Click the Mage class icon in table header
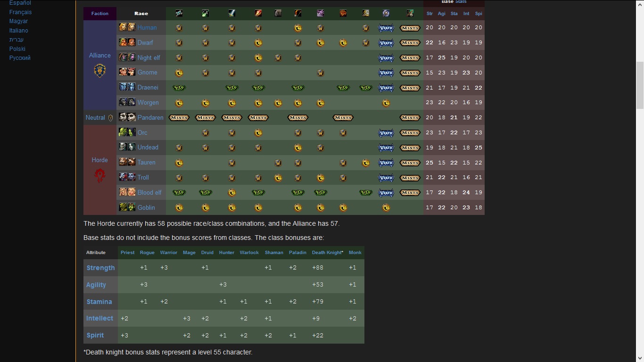Viewport: 644px width, 362px height. pyautogui.click(x=258, y=13)
